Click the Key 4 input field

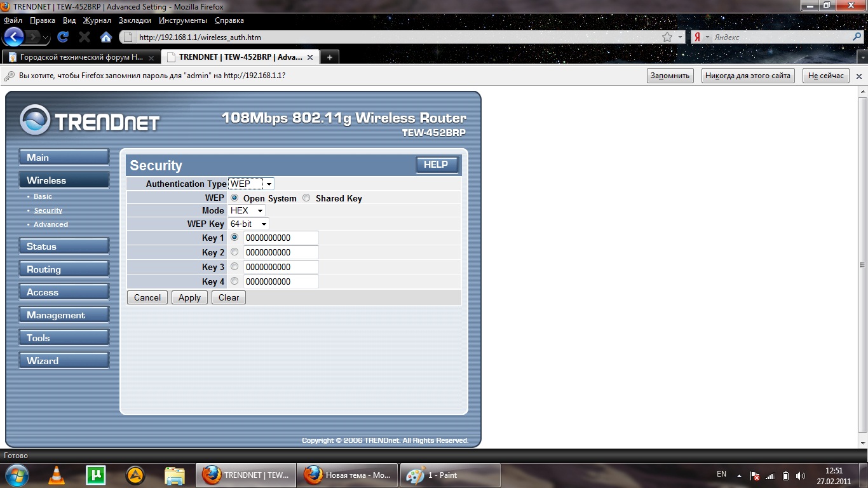pos(281,281)
